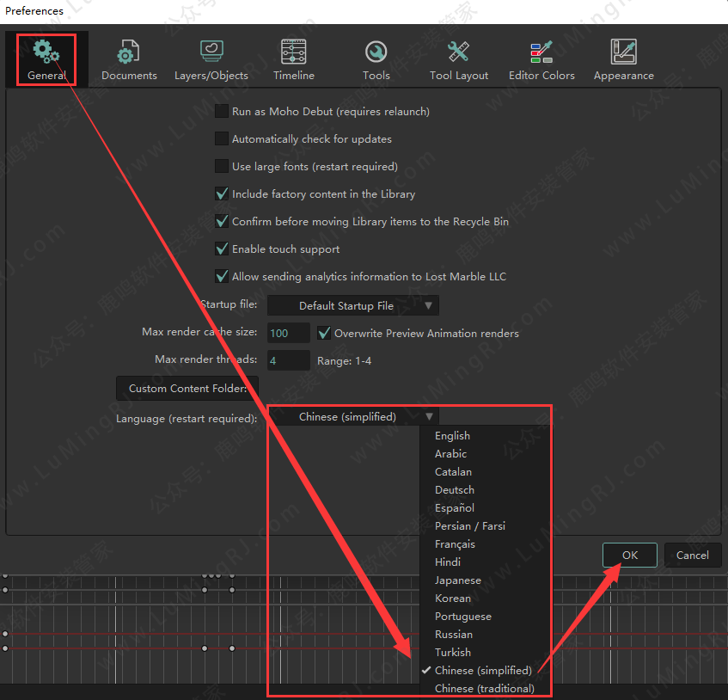Screen dimensions: 728x700
Task: Disable Enable touch support checkbox
Action: pos(222,249)
